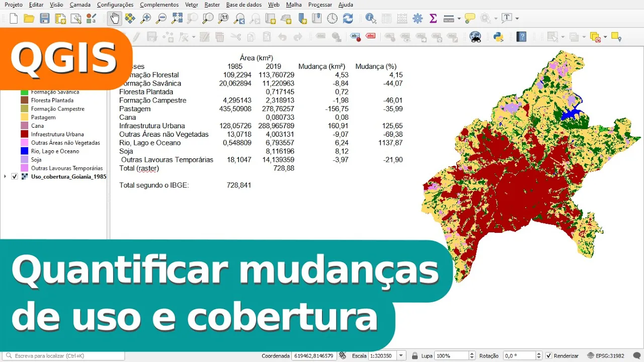Screen dimensions: 644x362
Task: Create a new project with the blank page icon
Action: coord(14,19)
